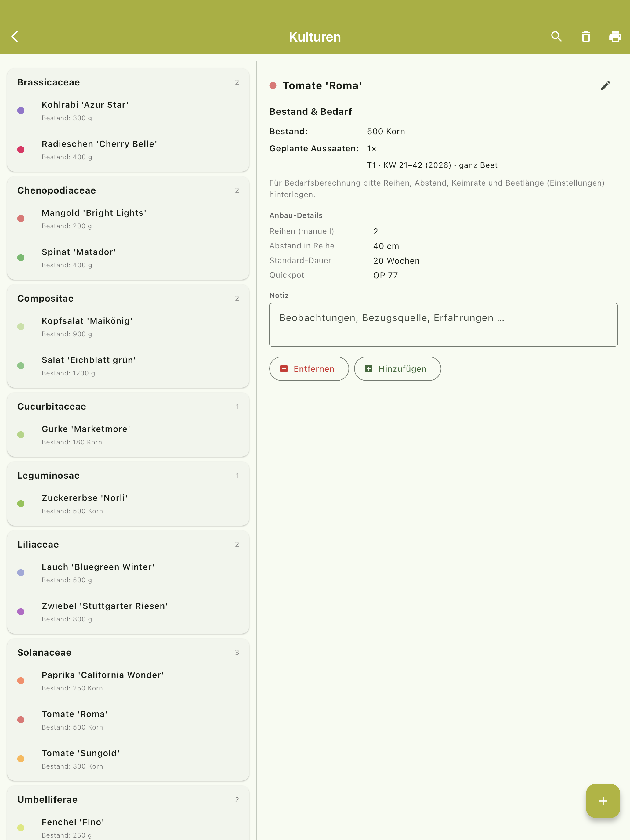Click the Cucurbitaceae group header
This screenshot has height=840, width=630.
pyautogui.click(x=129, y=406)
